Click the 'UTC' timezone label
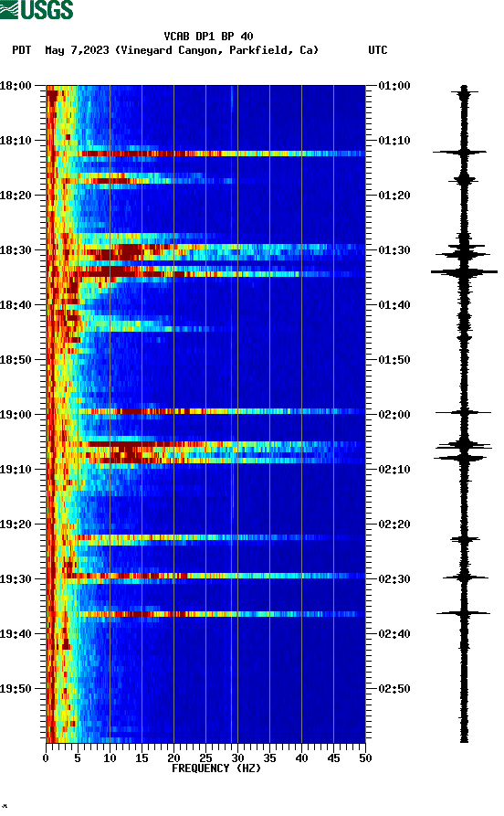The height and width of the screenshot is (816, 504). coord(378,50)
